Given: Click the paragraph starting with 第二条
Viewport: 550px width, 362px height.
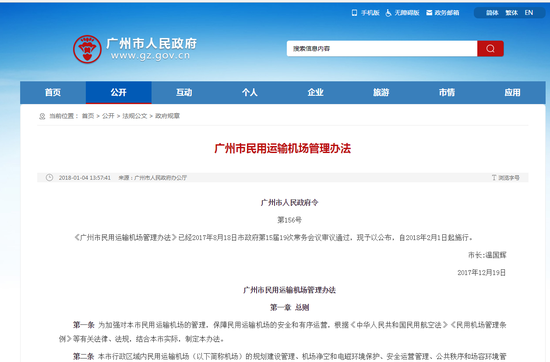Looking at the screenshot, I should (x=289, y=356).
